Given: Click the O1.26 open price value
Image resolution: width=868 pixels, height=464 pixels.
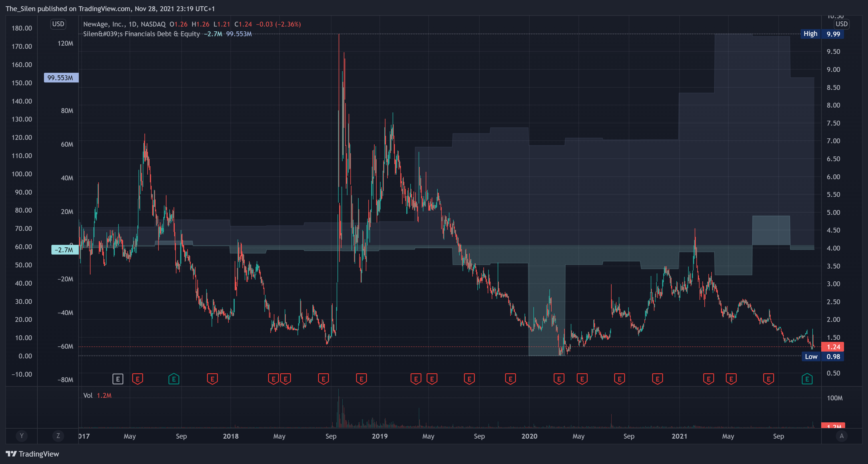Looking at the screenshot, I should [178, 24].
